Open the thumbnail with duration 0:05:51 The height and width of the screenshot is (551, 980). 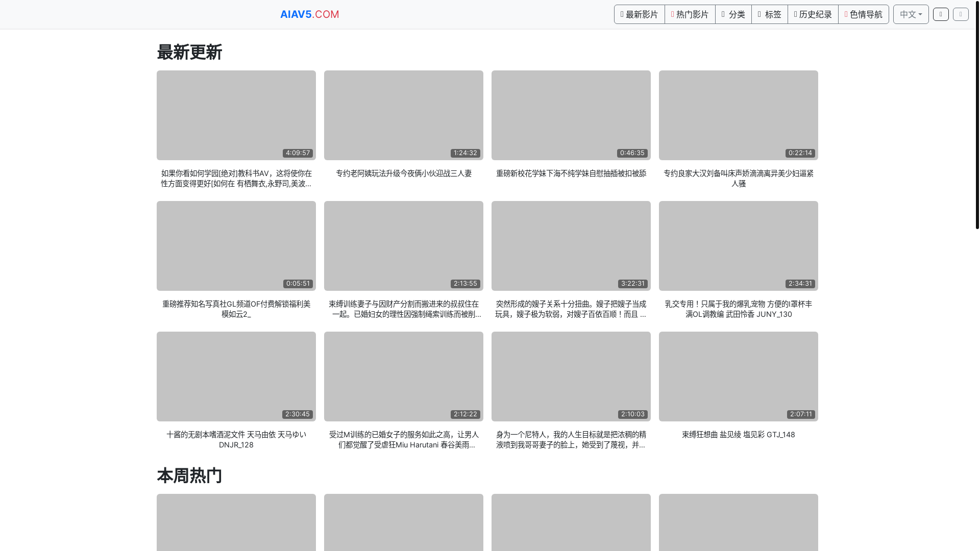point(236,246)
